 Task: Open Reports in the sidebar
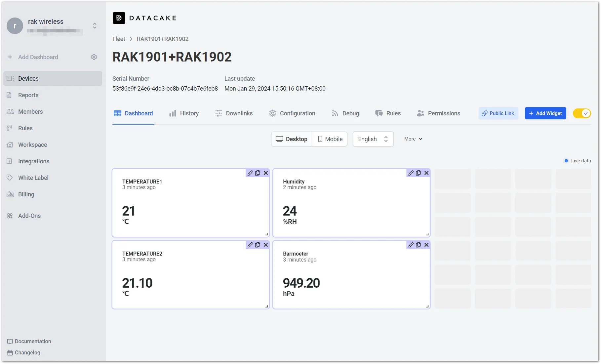(x=53, y=95)
